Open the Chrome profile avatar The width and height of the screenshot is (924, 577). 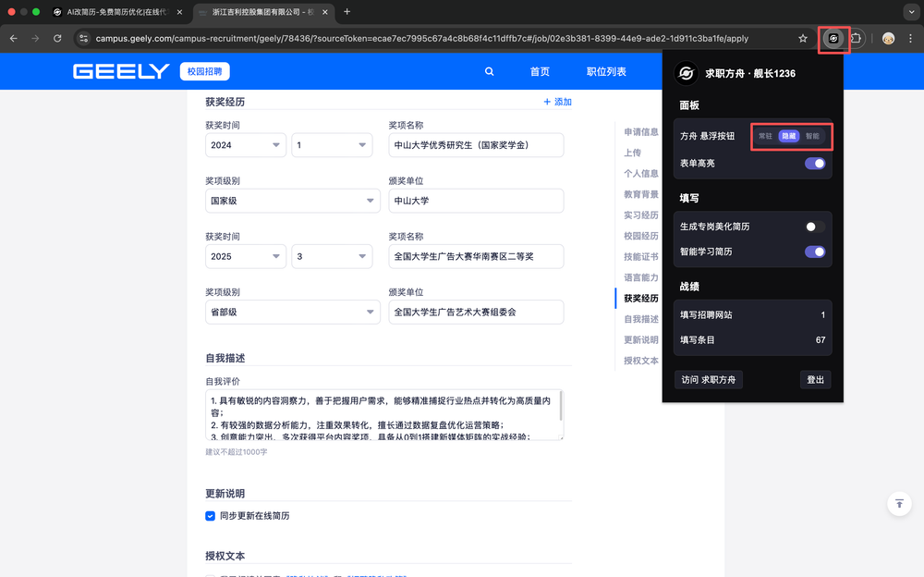click(x=888, y=39)
